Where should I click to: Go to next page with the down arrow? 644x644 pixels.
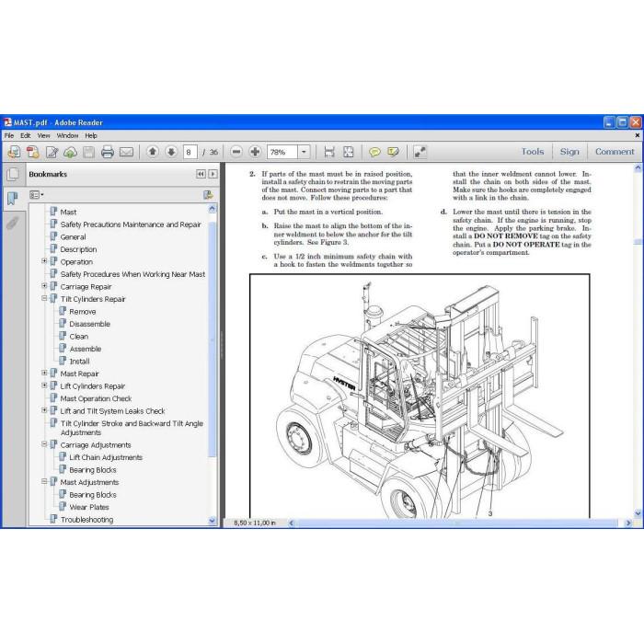[x=171, y=152]
